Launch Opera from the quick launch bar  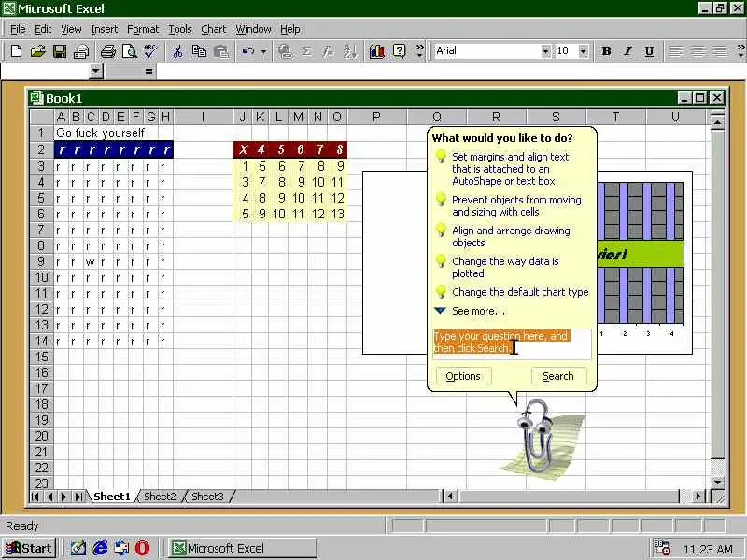(143, 548)
